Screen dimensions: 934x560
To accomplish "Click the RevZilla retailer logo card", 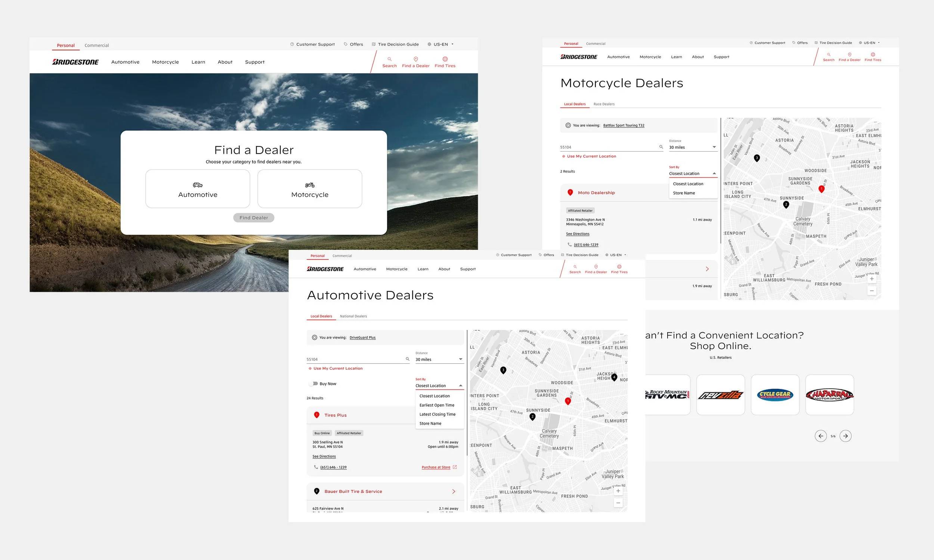I will point(720,395).
